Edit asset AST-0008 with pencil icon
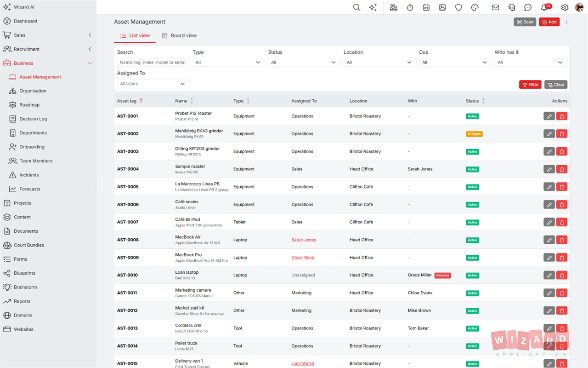Viewport: 588px width, 368px height. [x=549, y=240]
